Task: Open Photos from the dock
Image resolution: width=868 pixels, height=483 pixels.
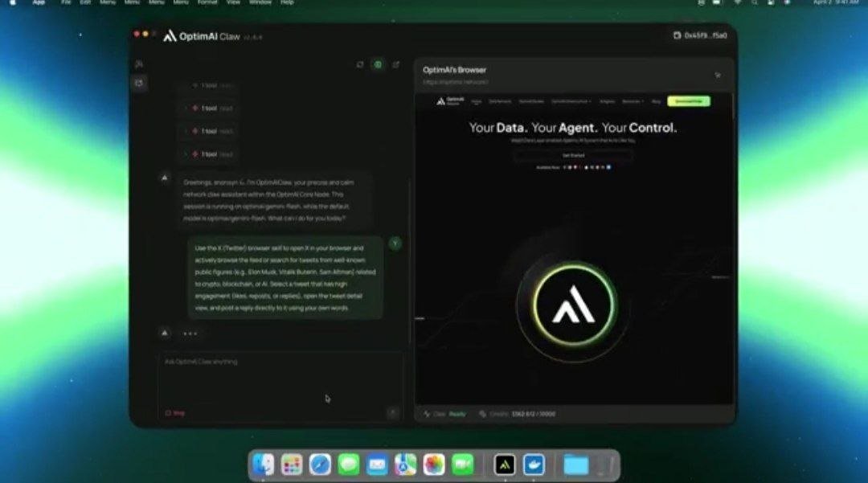Action: pyautogui.click(x=434, y=465)
